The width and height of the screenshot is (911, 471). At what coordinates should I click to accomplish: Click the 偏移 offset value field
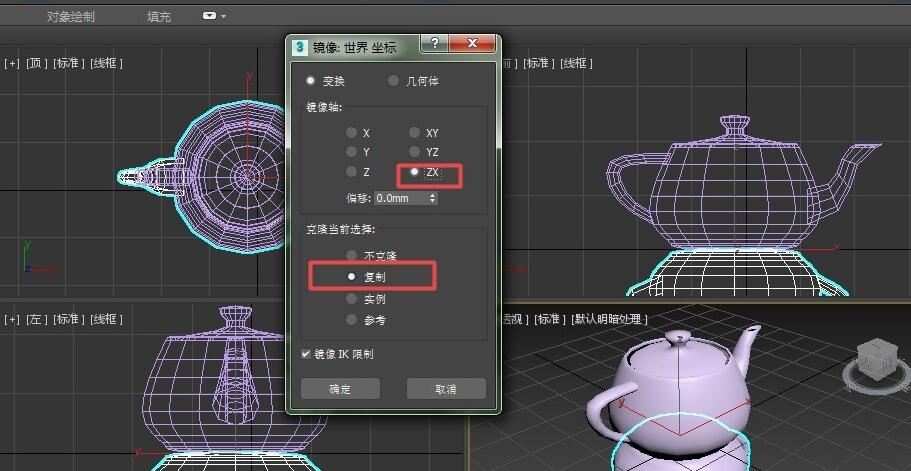pyautogui.click(x=401, y=198)
